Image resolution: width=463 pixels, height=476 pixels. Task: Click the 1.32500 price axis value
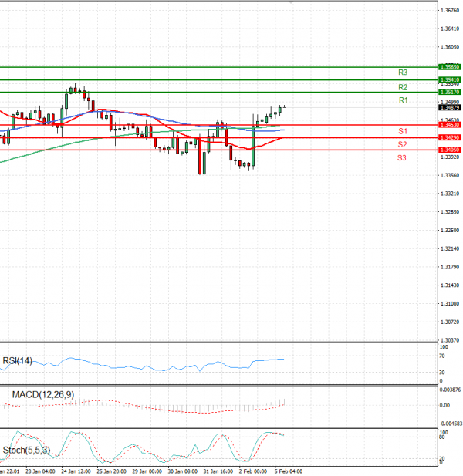pyautogui.click(x=450, y=231)
